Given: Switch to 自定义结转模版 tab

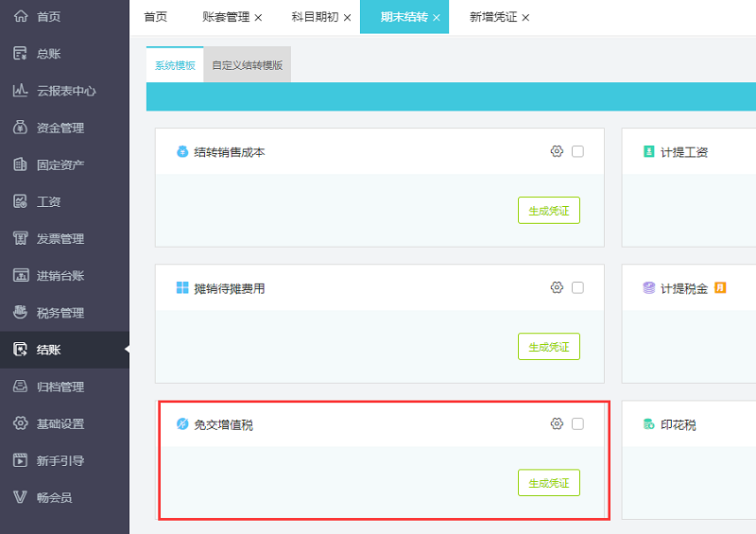Looking at the screenshot, I should [247, 65].
